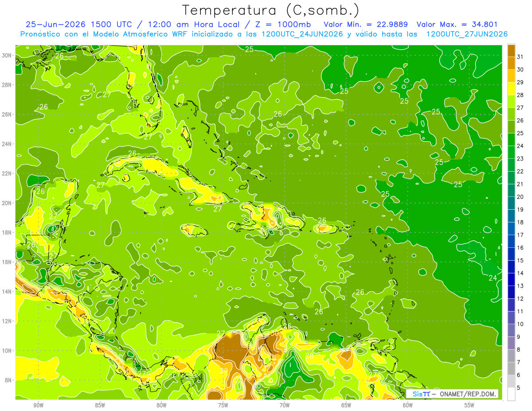The width and height of the screenshot is (532, 411).
Task: Click the color scale label 18
Action: coord(520,222)
